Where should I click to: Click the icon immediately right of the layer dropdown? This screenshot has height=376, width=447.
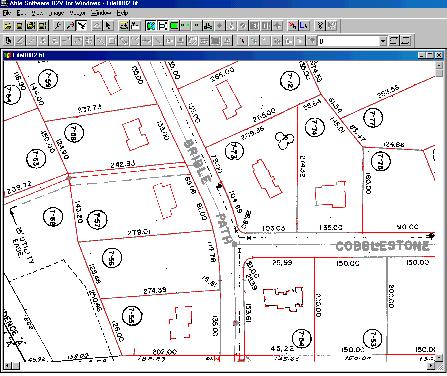[394, 41]
